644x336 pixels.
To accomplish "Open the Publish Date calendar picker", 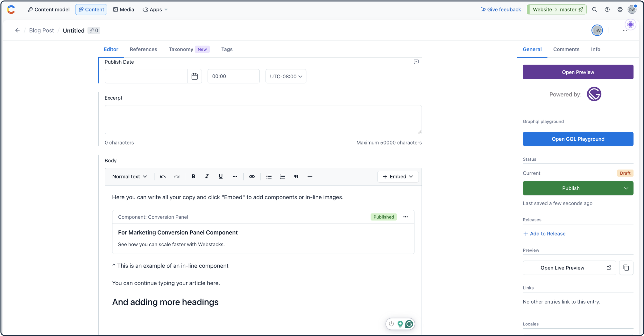I will [195, 76].
